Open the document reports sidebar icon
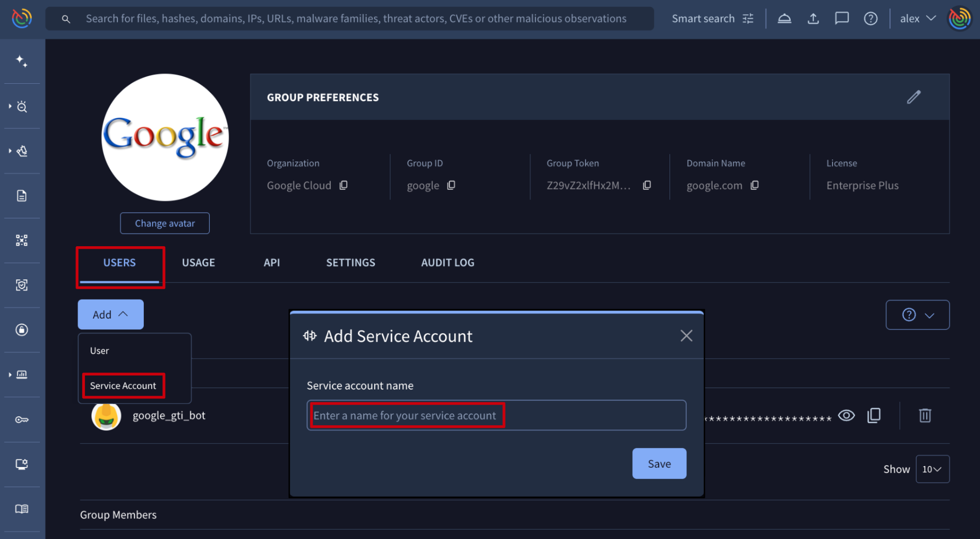 tap(22, 196)
